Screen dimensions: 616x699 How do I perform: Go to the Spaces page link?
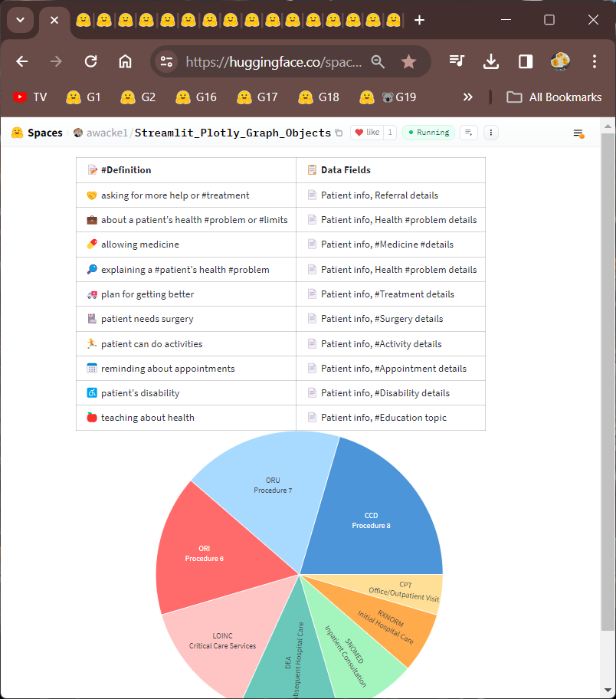44,133
